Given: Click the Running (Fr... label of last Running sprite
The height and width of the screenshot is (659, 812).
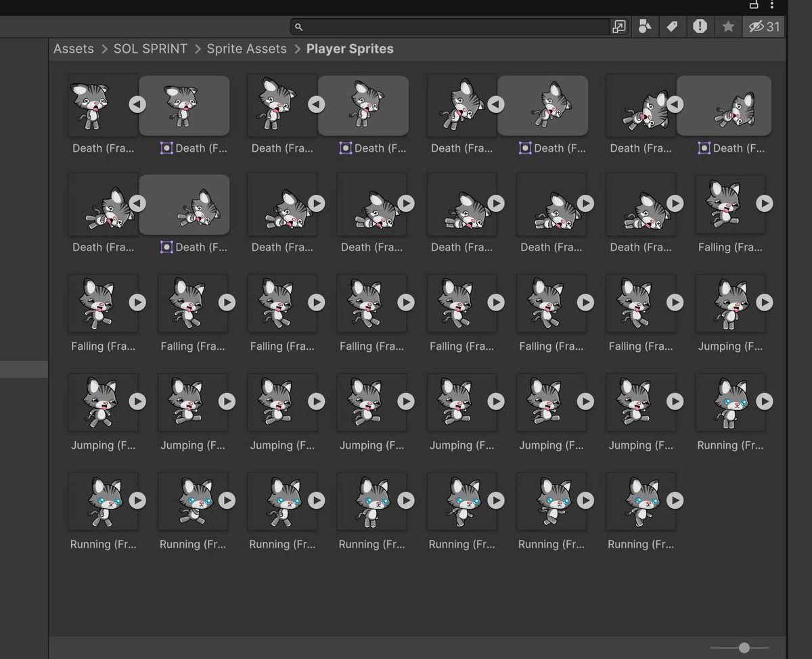Looking at the screenshot, I should pos(641,544).
